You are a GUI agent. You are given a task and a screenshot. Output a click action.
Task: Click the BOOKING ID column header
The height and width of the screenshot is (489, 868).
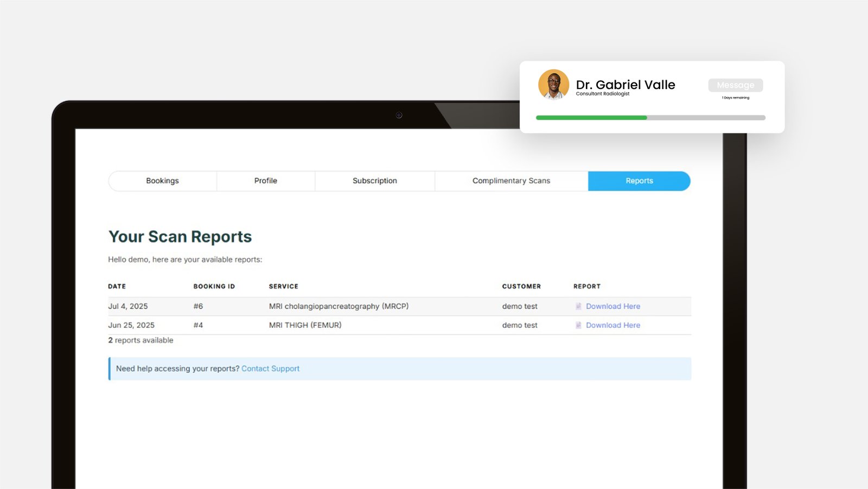point(214,287)
